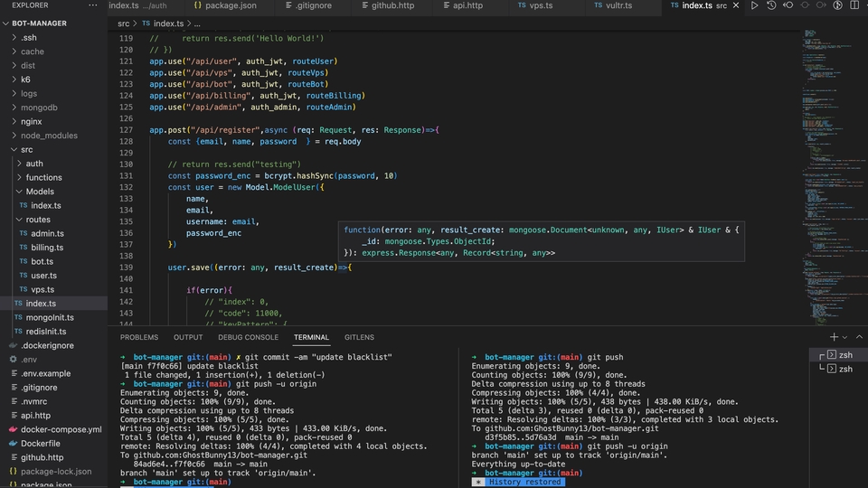
Task: Collapse the Models folder
Action: click(x=19, y=192)
